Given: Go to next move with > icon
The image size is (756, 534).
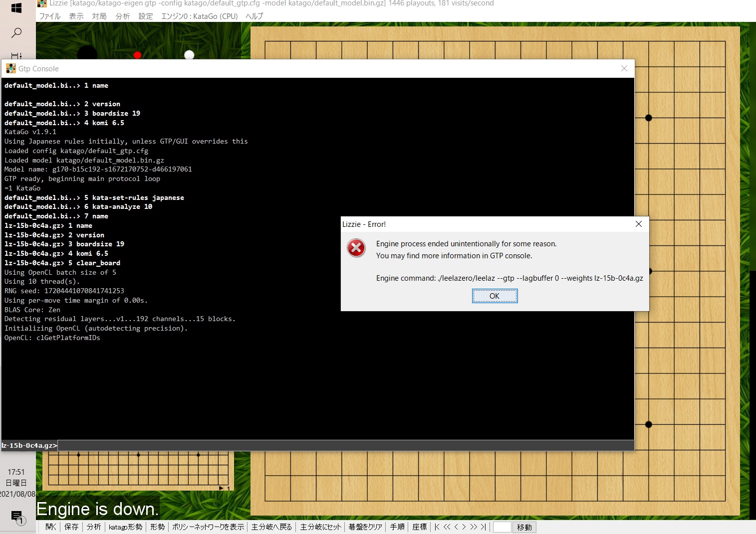Looking at the screenshot, I should (x=464, y=527).
